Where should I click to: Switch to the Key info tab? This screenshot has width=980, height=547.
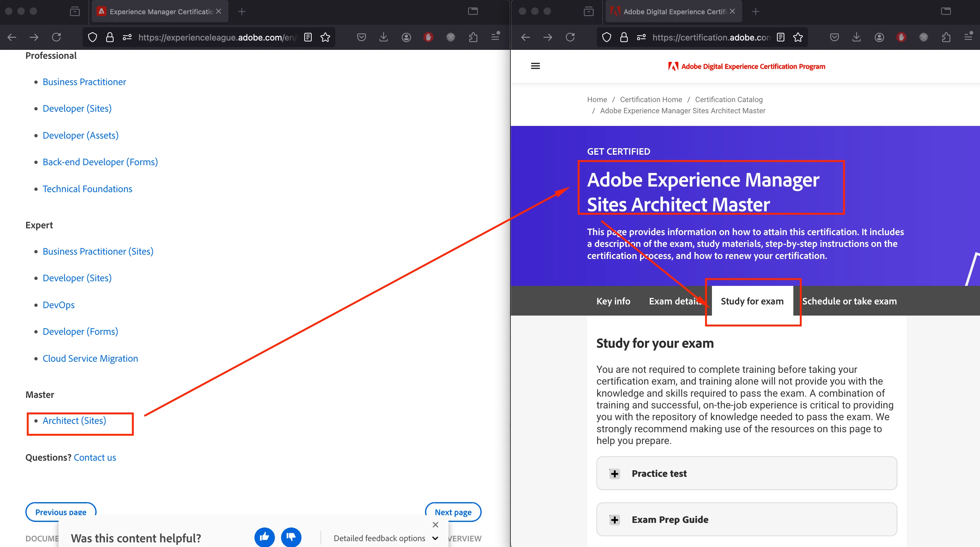click(x=613, y=301)
